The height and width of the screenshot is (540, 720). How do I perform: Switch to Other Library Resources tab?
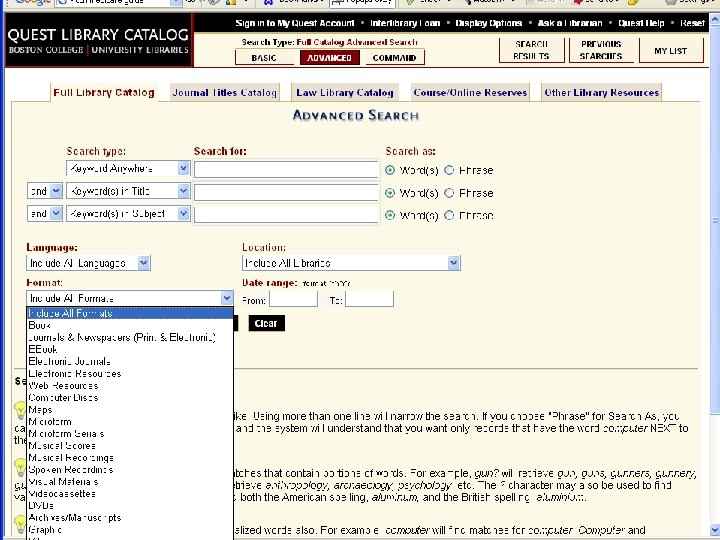click(602, 92)
